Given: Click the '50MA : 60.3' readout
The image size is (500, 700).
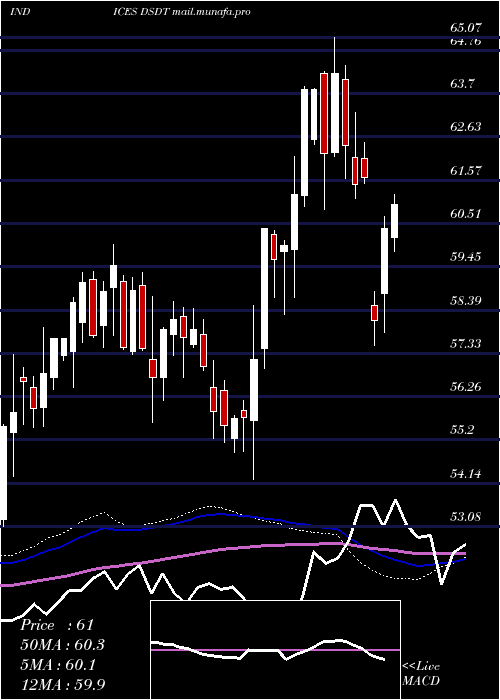Looking at the screenshot, I should pos(63,645).
